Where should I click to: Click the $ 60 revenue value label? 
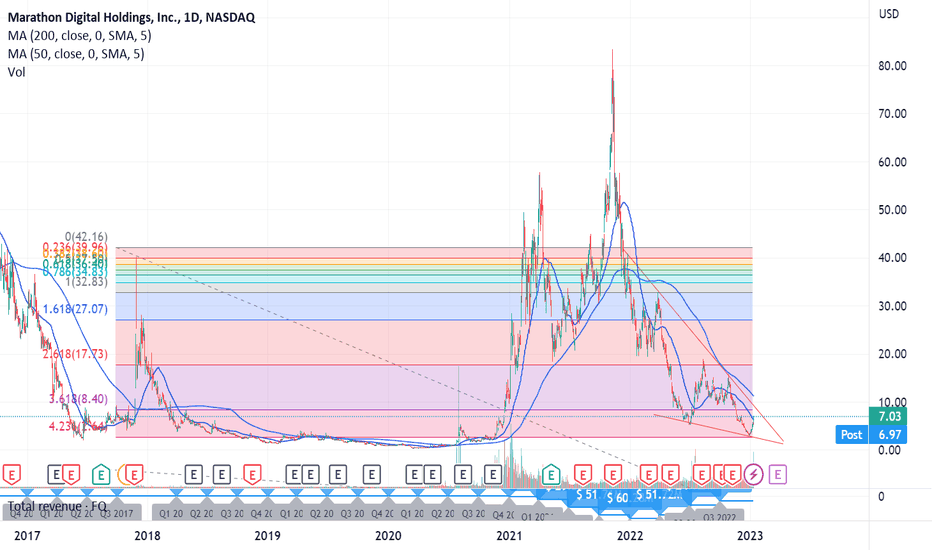[618, 498]
